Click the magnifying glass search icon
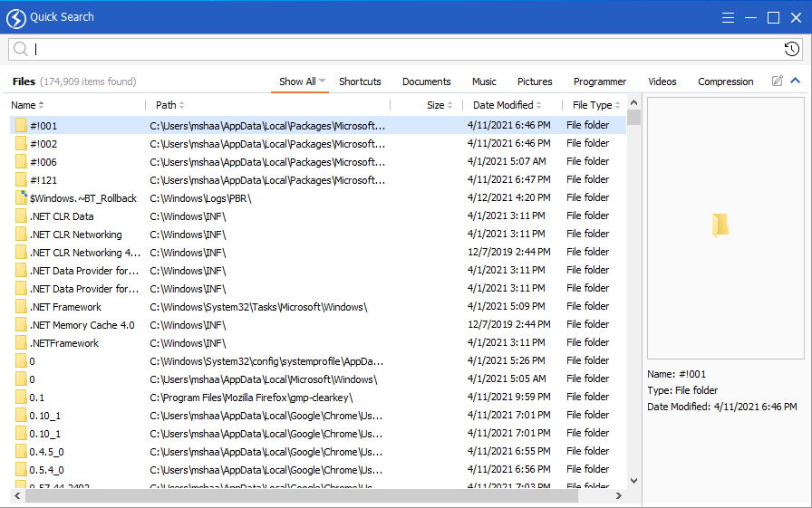 click(x=21, y=50)
